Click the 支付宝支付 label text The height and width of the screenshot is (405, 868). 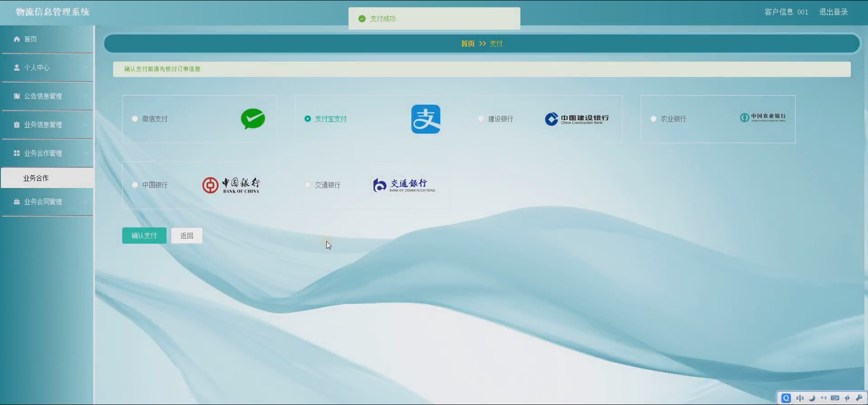(331, 119)
